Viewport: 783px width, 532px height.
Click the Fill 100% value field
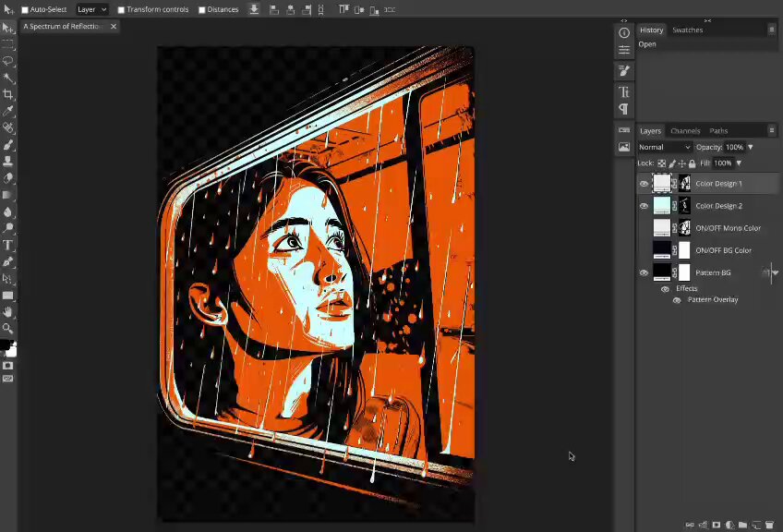point(723,163)
